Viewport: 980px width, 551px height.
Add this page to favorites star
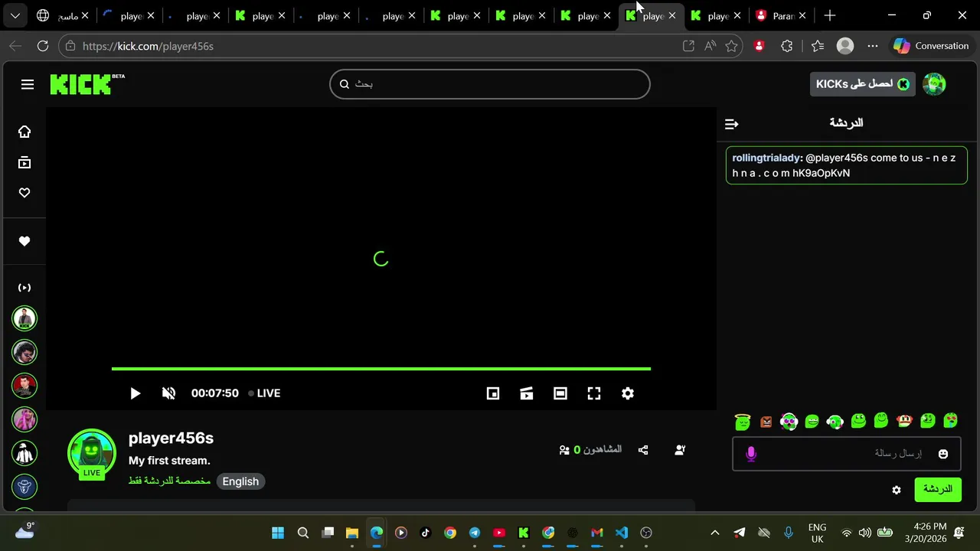(x=731, y=46)
